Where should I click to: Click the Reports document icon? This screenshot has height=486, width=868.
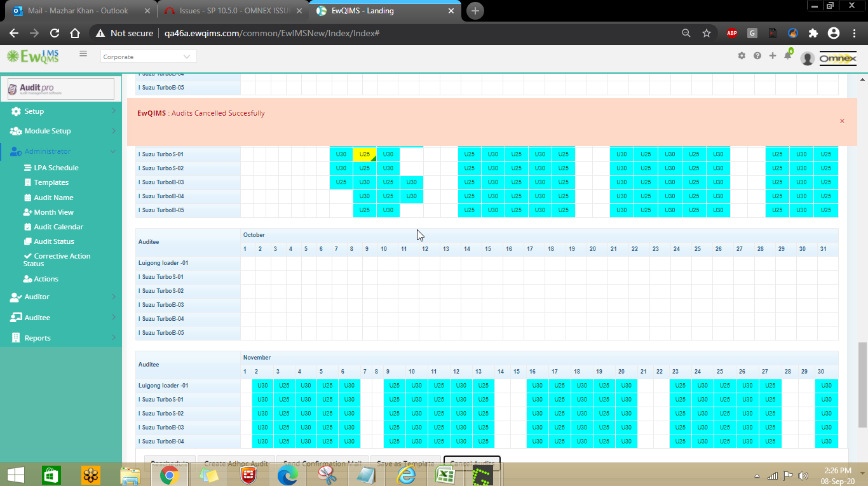(16, 338)
